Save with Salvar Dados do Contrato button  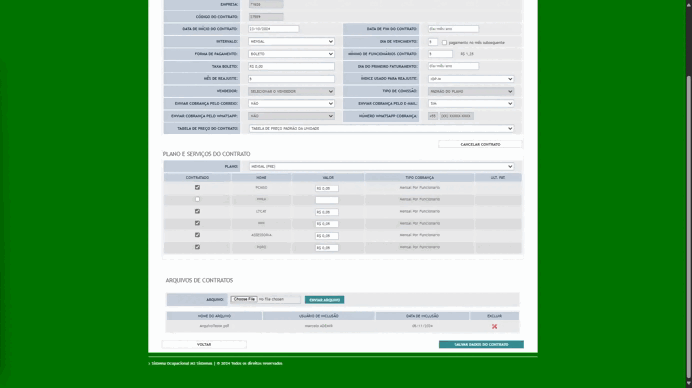point(481,344)
